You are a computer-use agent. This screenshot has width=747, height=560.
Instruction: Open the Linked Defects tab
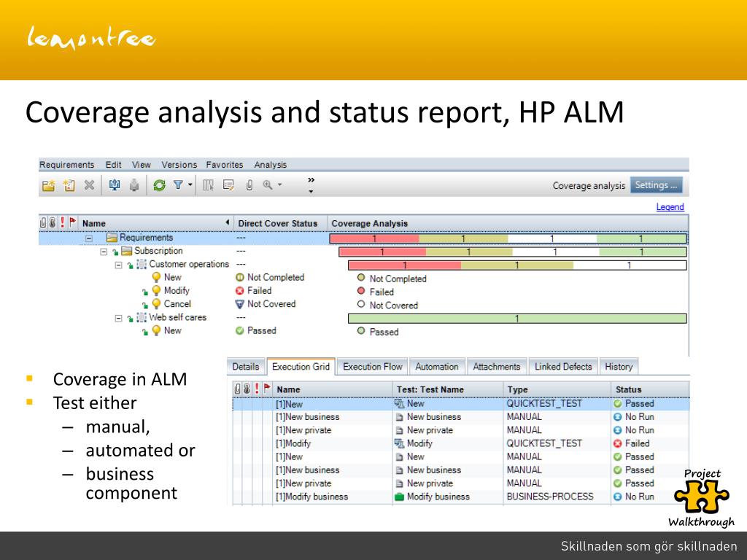[563, 367]
